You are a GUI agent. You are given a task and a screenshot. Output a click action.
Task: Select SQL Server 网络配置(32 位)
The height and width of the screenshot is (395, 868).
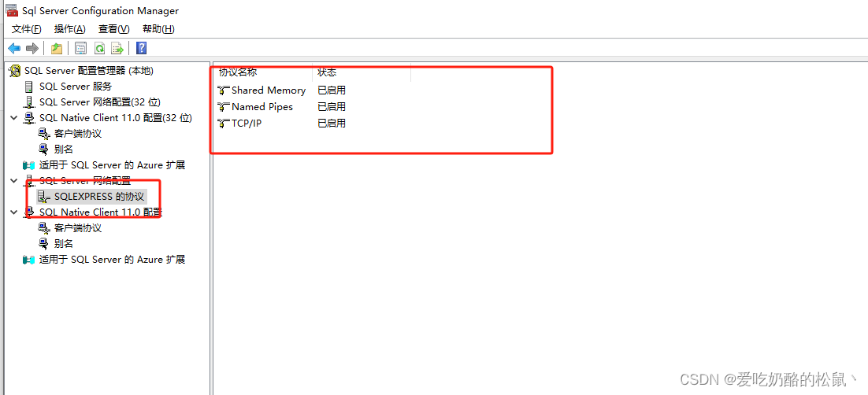tap(100, 102)
